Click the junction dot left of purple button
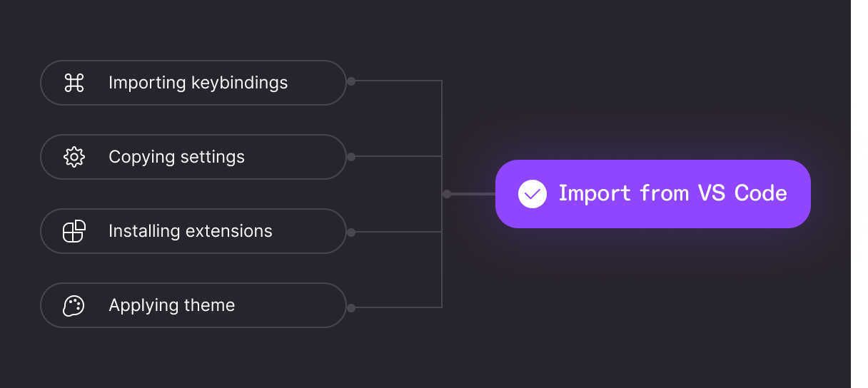 pyautogui.click(x=447, y=194)
